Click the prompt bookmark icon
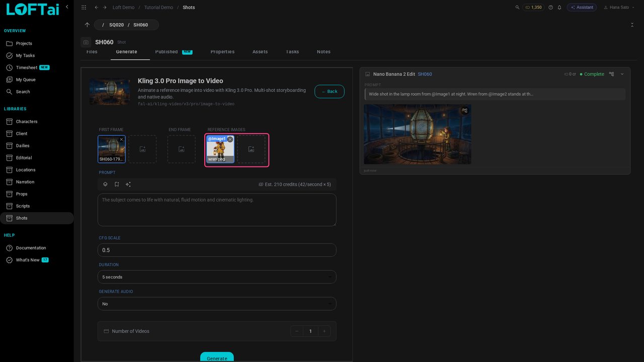 tap(117, 185)
